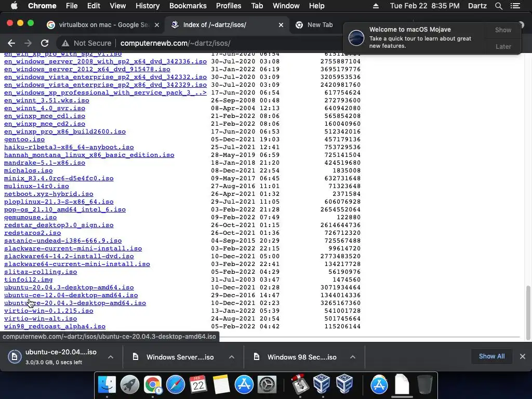Click Chrome icon in the dock

(153, 385)
